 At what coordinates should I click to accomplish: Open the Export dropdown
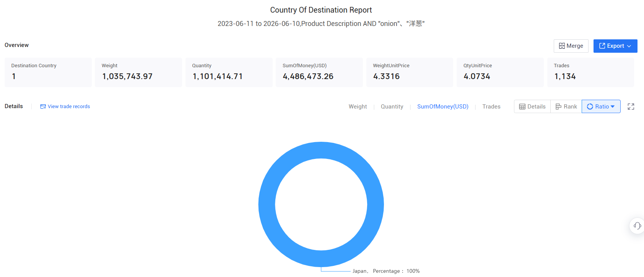pyautogui.click(x=615, y=46)
